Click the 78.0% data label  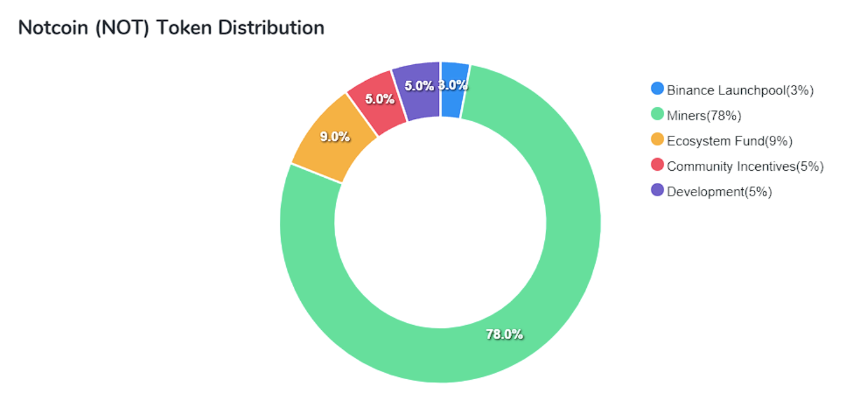[x=504, y=334]
